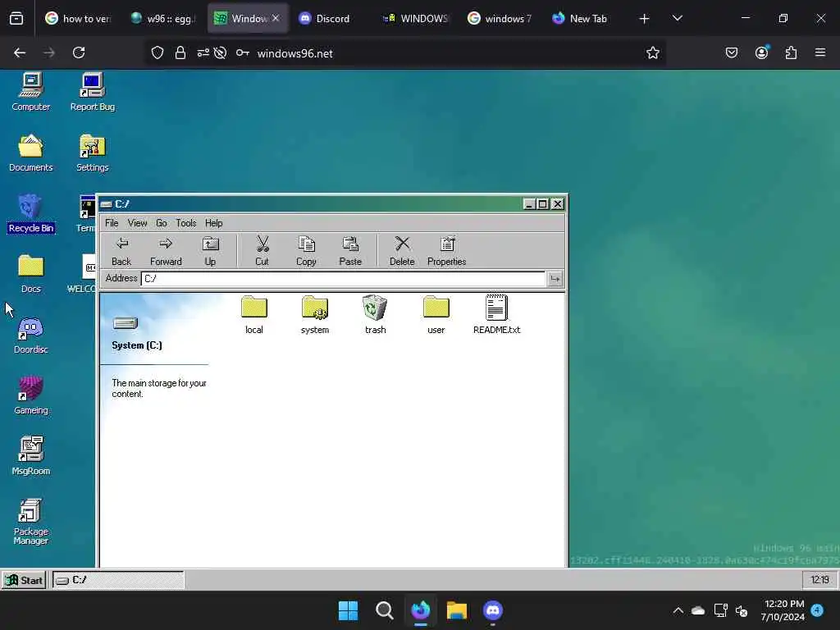Select the system folder
The image size is (840, 630).
tap(315, 315)
